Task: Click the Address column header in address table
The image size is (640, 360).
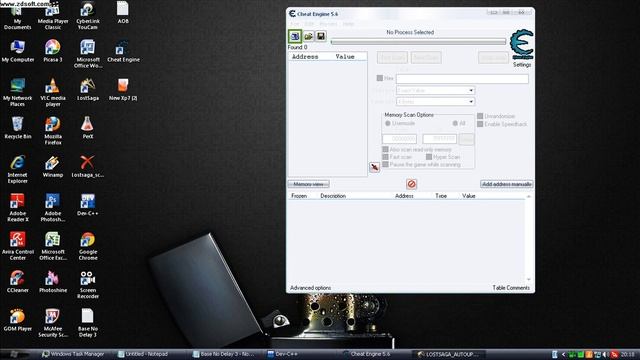Action: click(305, 57)
